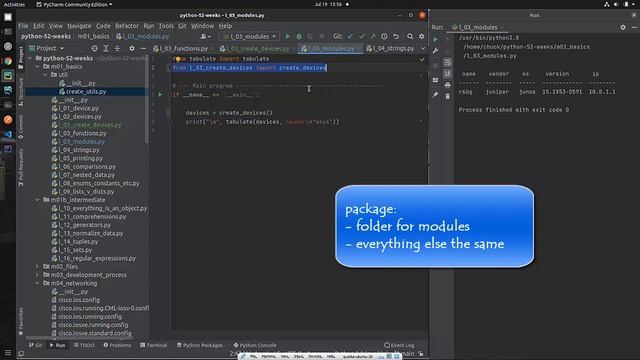Open the Python Packages tool window

pyautogui.click(x=200, y=345)
